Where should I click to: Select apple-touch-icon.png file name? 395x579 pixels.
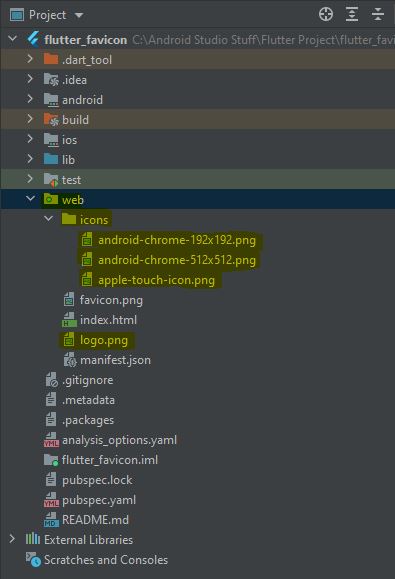(x=156, y=280)
